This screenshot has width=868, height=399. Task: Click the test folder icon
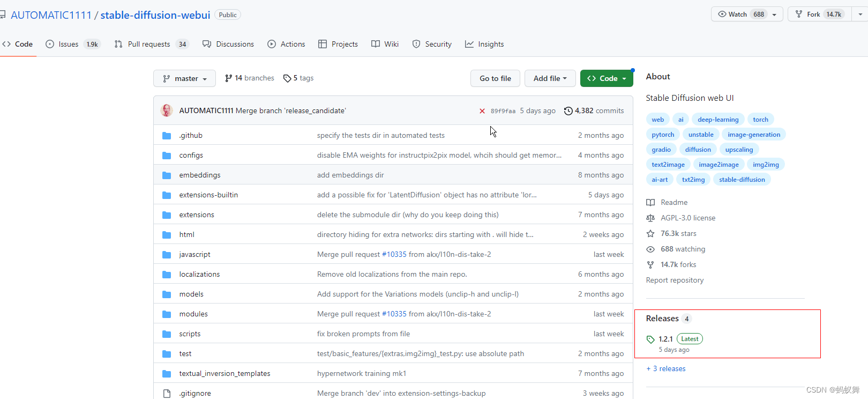pyautogui.click(x=167, y=354)
